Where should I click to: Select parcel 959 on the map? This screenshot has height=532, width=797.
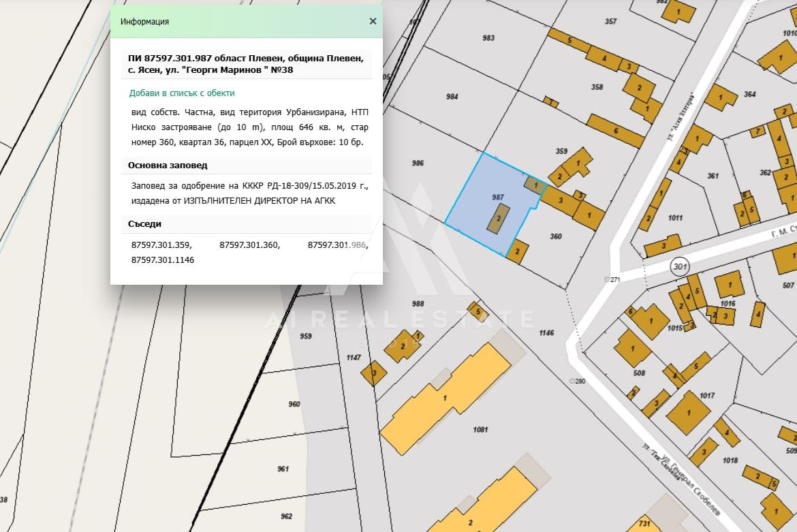[x=305, y=336]
